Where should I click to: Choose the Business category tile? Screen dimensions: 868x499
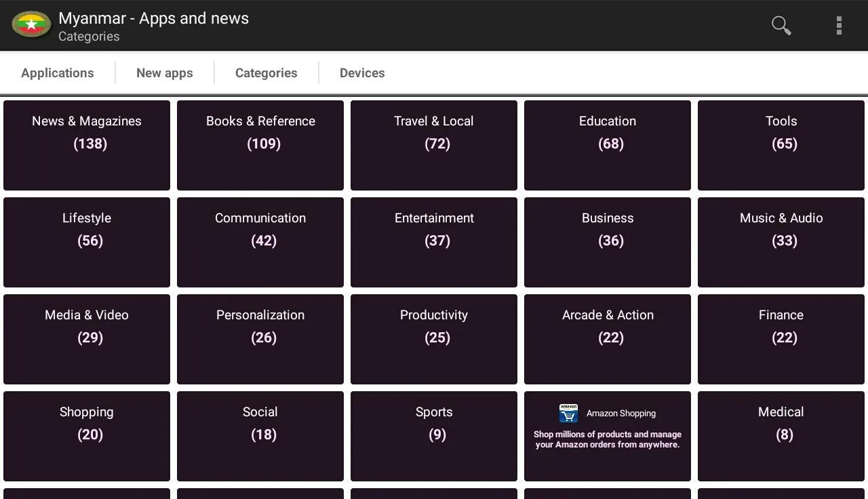[608, 242]
